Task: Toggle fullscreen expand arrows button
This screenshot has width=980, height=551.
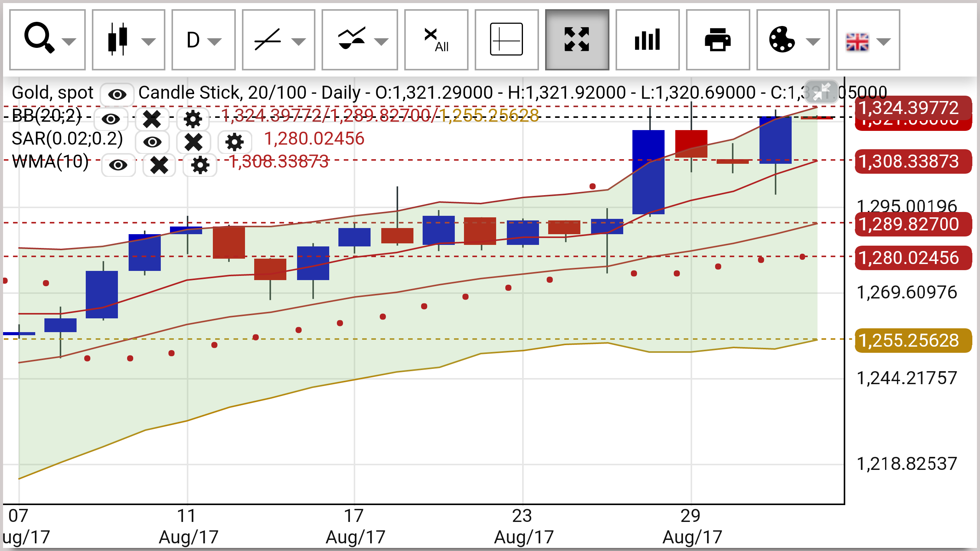Action: 577,40
